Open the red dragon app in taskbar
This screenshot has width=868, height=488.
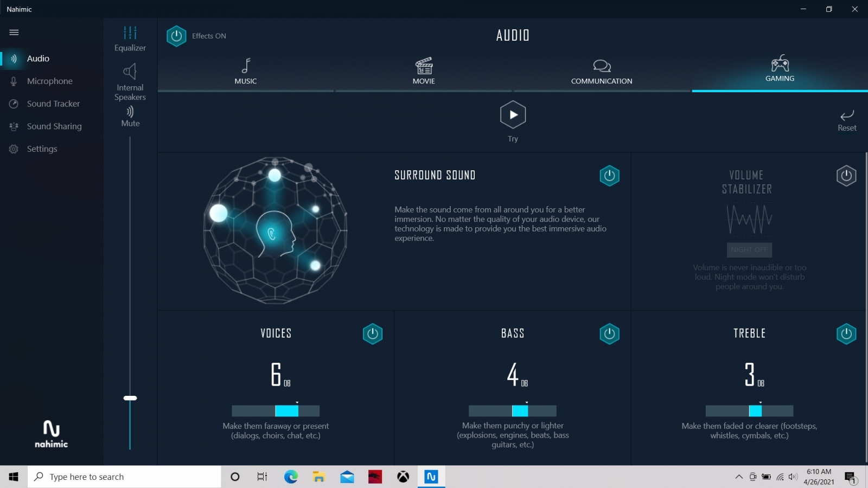point(375,477)
